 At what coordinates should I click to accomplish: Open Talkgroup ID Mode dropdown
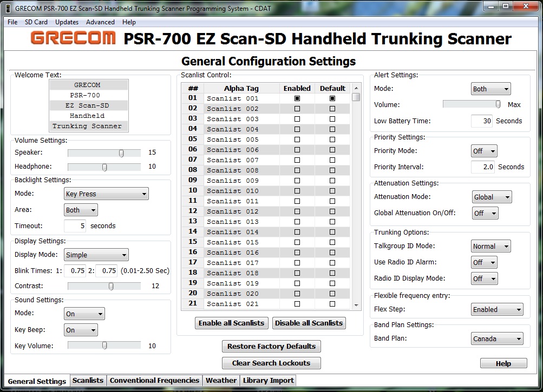point(490,247)
